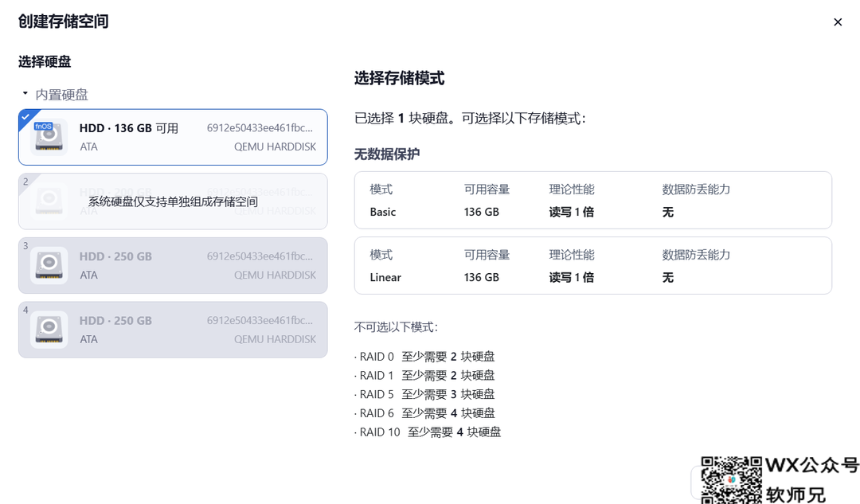Collapse the 内置硬盘 section arrow
Viewport: 860px width, 504px height.
click(25, 94)
